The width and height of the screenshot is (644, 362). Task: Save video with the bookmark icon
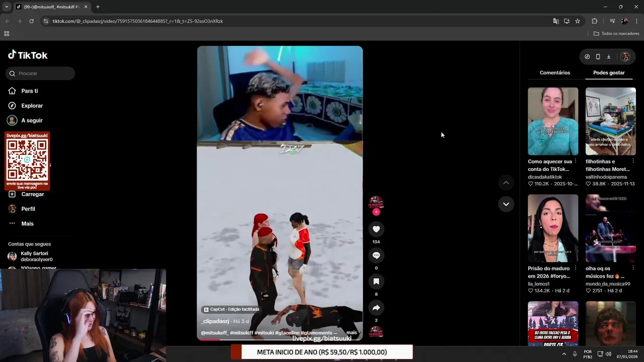376,282
